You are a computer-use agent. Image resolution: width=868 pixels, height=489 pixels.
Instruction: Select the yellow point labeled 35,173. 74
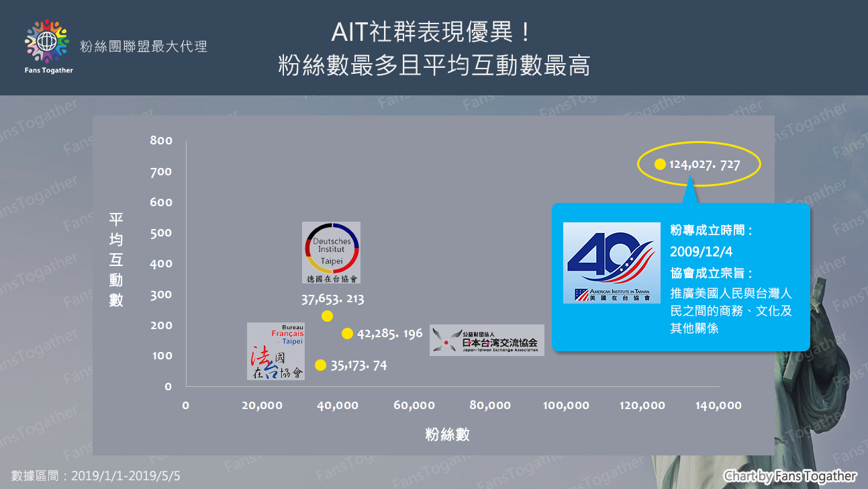[320, 365]
